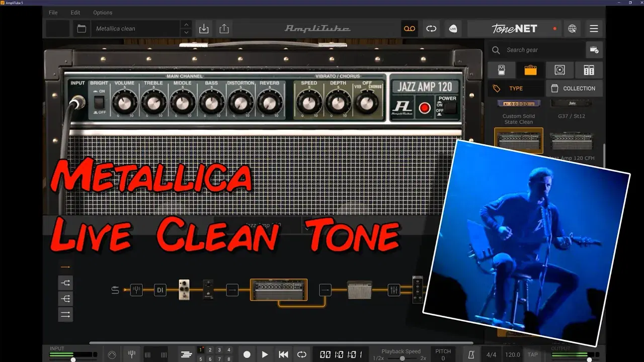Start playback with the play button
644x362 pixels.
(x=265, y=354)
